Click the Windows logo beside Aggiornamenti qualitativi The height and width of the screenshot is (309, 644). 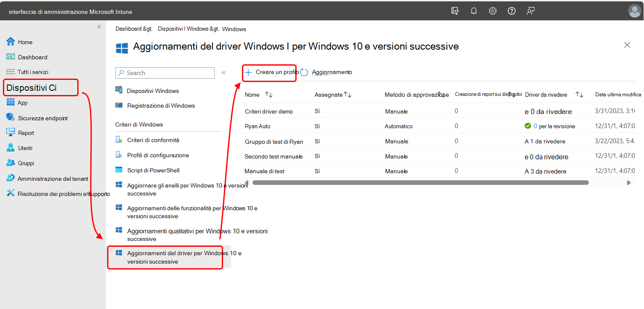tap(119, 230)
